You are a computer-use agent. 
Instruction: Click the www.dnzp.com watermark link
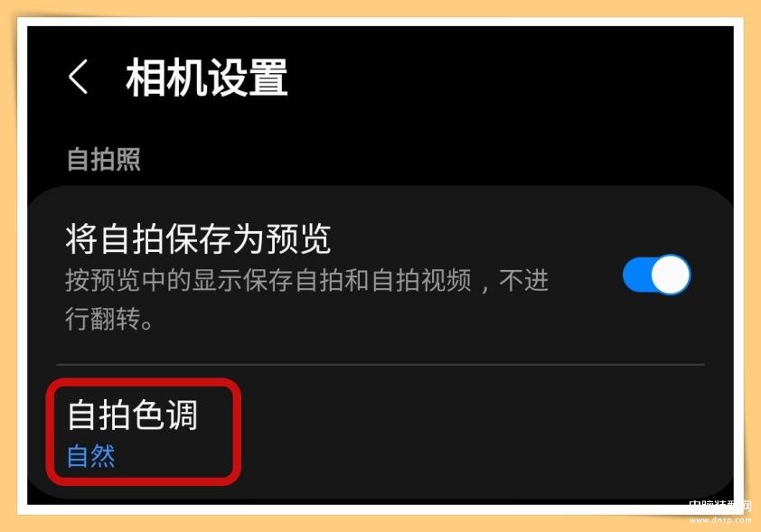[x=720, y=520]
